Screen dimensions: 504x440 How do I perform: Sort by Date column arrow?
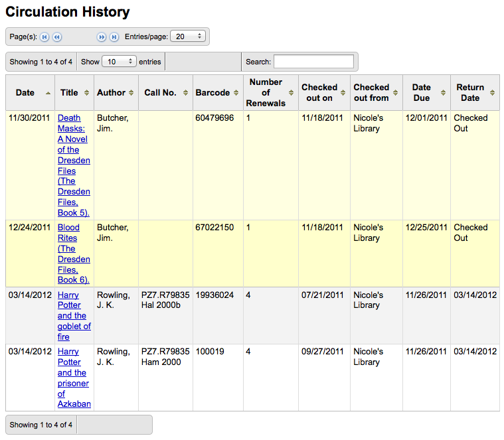(x=48, y=93)
